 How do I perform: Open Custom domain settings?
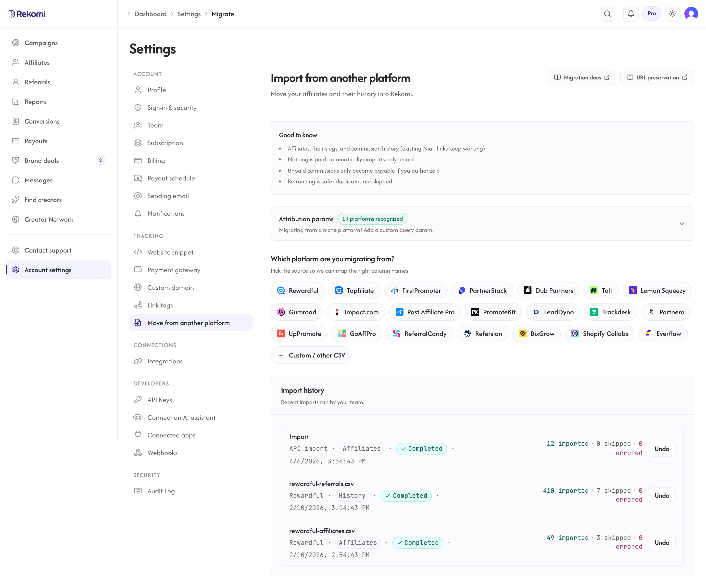coord(191,287)
